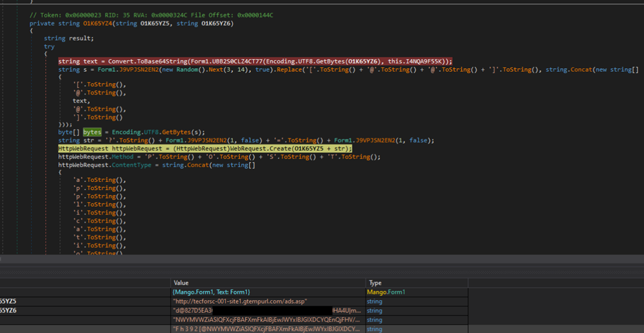This screenshot has height=333, width=644.
Task: Select the value starting with "F h 3 9 2
Action: 265,328
